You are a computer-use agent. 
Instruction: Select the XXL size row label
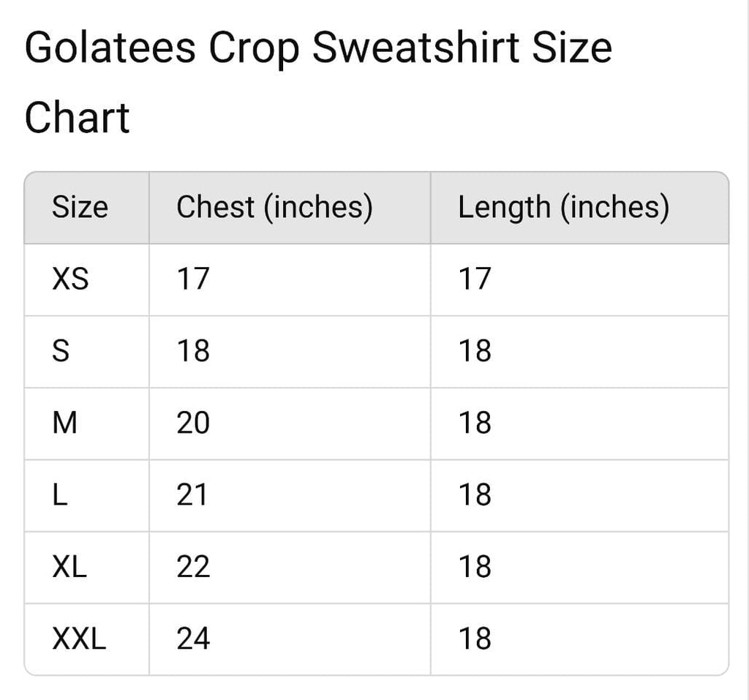pos(79,639)
